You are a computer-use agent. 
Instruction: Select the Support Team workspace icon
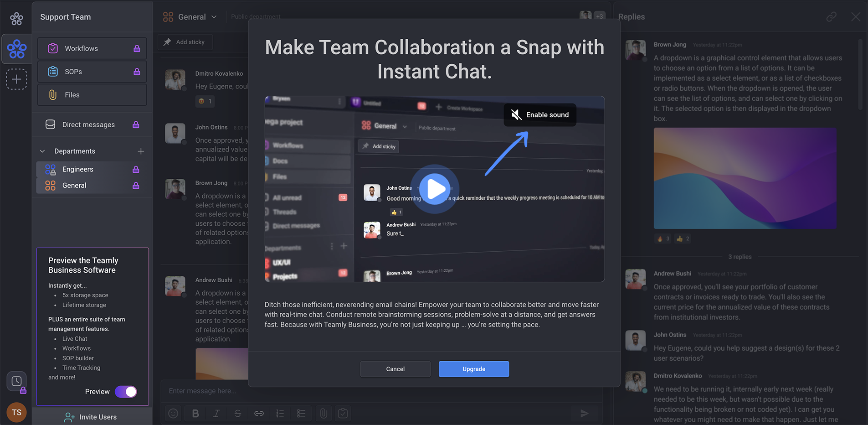[17, 49]
